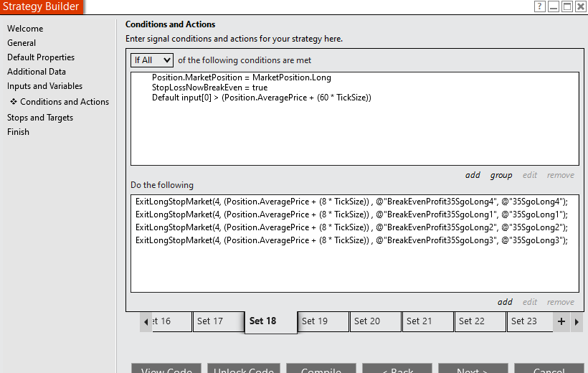Click the Next button
The image size is (588, 373).
(x=473, y=368)
